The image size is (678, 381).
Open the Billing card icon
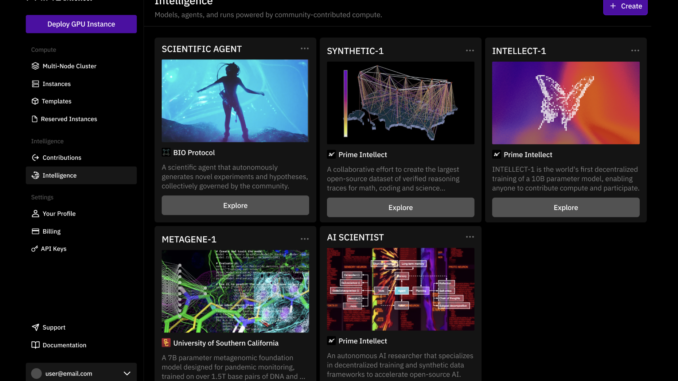pos(35,231)
